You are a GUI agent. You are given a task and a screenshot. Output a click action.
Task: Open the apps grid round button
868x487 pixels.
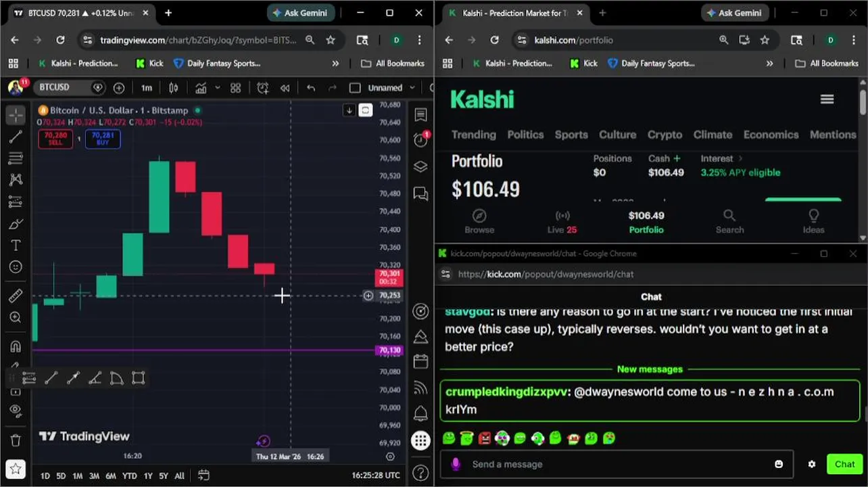[x=420, y=440]
